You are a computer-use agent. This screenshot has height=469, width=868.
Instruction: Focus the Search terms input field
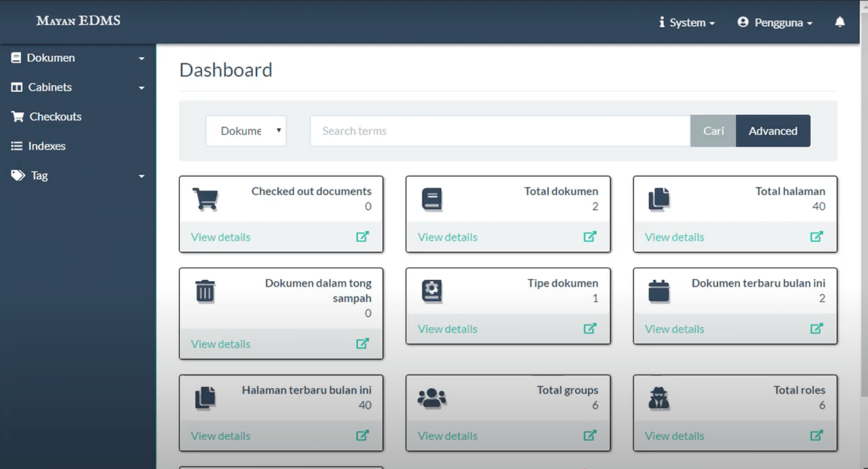point(500,131)
